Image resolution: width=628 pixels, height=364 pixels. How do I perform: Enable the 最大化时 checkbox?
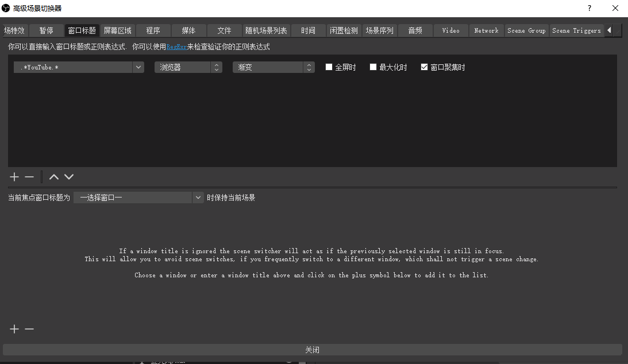pyautogui.click(x=373, y=67)
